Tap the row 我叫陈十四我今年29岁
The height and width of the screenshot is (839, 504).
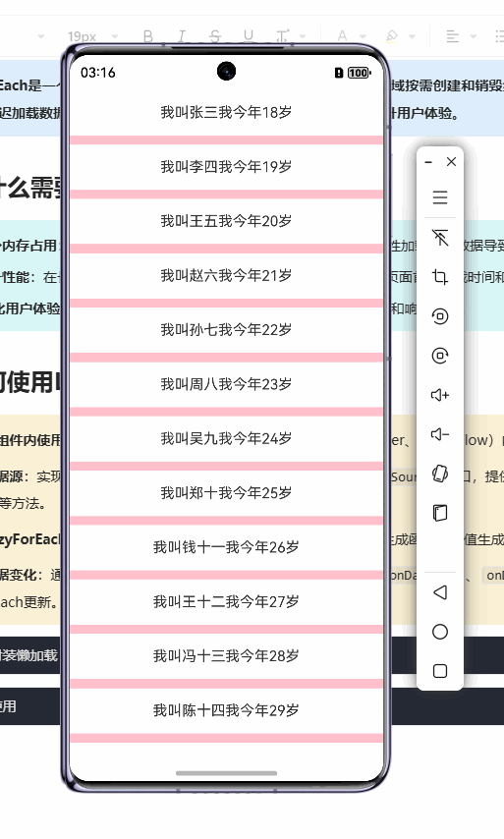coord(226,710)
